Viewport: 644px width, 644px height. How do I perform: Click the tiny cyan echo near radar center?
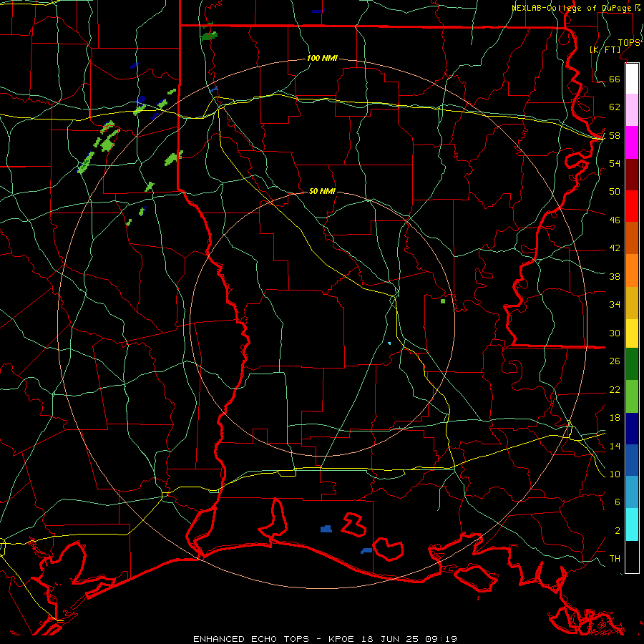pos(389,343)
